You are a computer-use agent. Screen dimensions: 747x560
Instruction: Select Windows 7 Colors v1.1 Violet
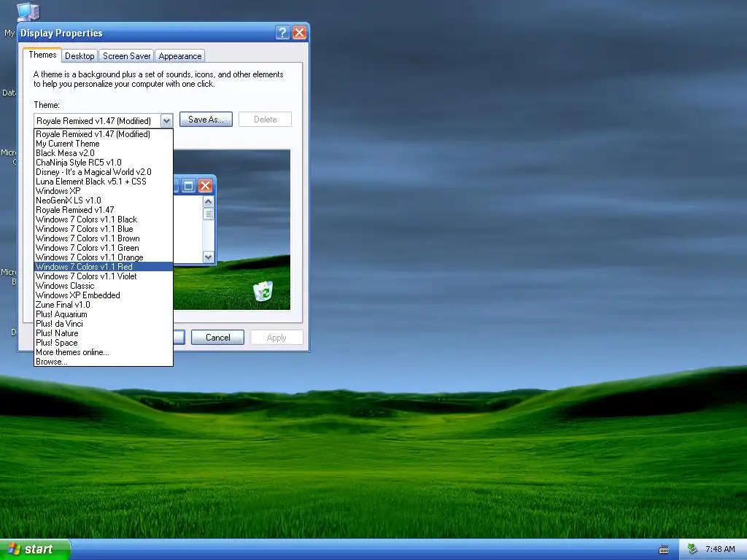click(x=104, y=276)
